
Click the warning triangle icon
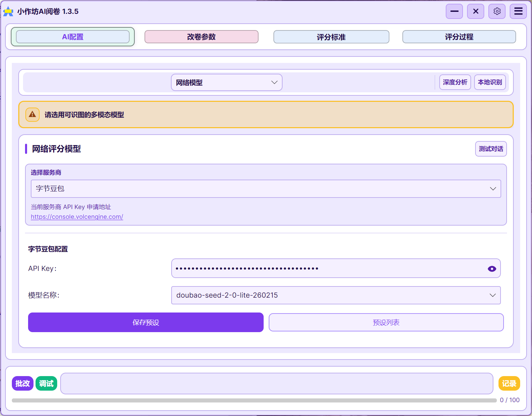tap(32, 115)
